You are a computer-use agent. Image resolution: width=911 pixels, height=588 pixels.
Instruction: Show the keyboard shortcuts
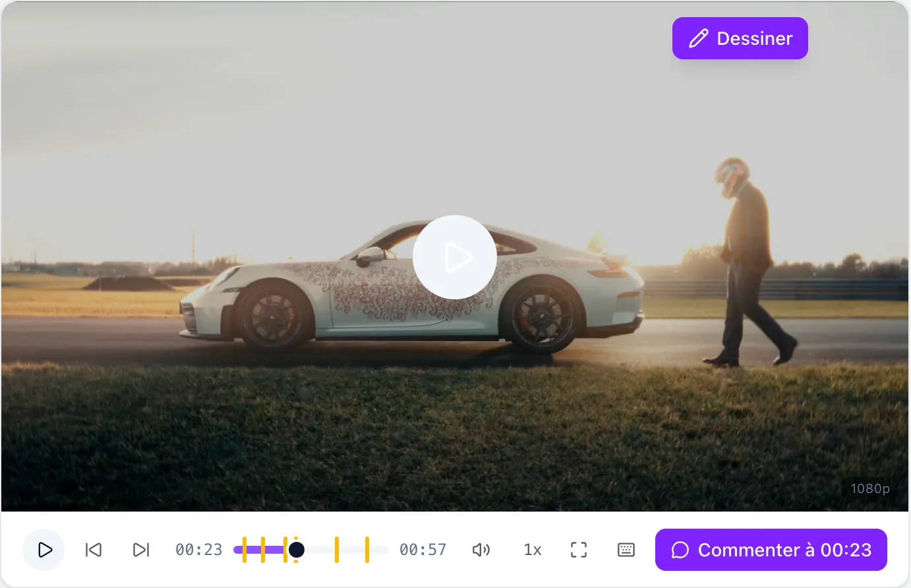[626, 550]
